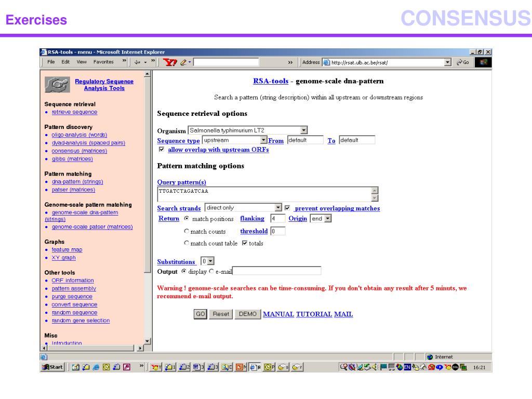Viewport: 532px width, 399px height.
Task: Toggle allow overlap with upstream ORFs checkbox
Action: 162,149
